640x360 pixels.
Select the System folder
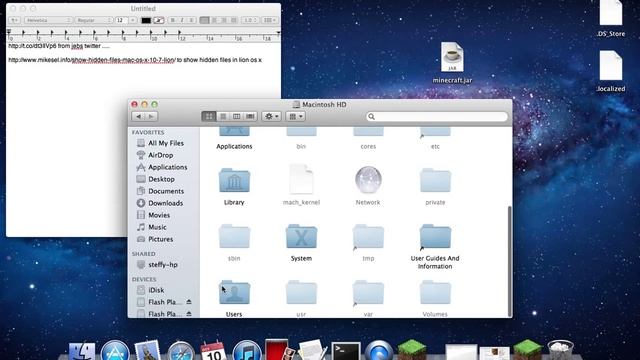(301, 236)
